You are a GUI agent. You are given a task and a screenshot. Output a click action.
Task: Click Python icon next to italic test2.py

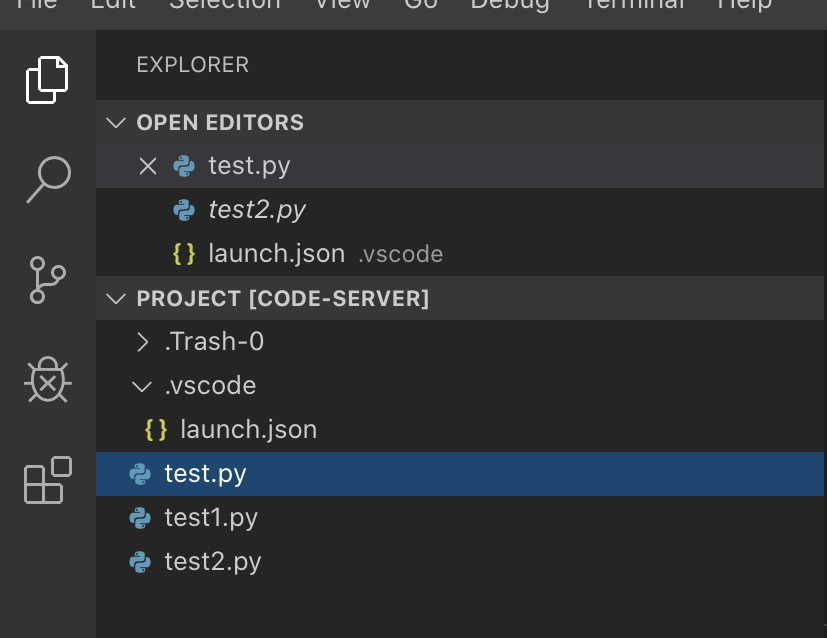coord(184,210)
